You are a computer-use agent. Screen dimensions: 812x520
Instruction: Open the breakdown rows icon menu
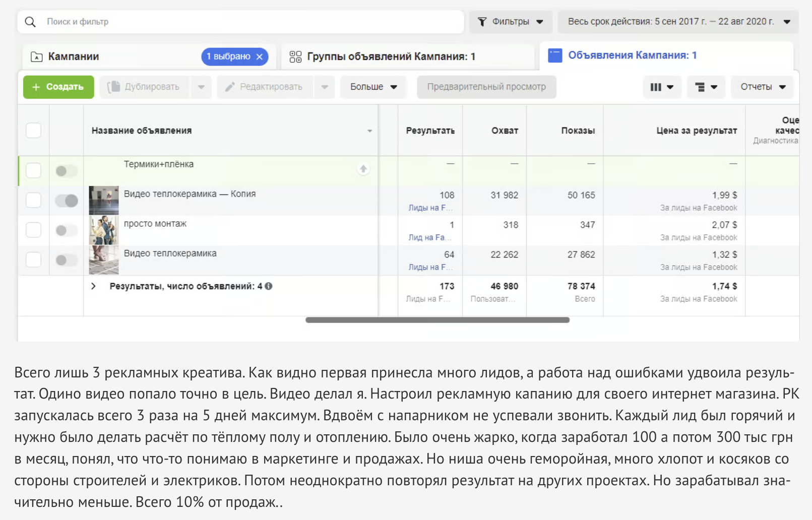point(706,87)
